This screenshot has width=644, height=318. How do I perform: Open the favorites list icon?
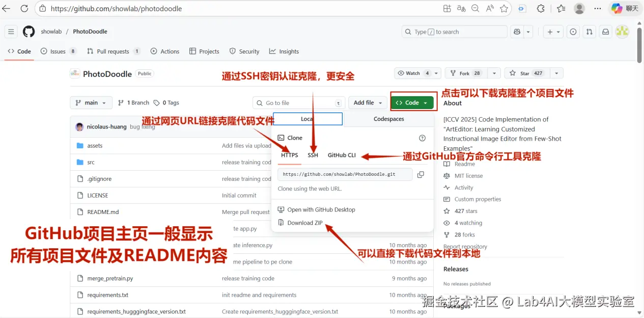pos(561,9)
